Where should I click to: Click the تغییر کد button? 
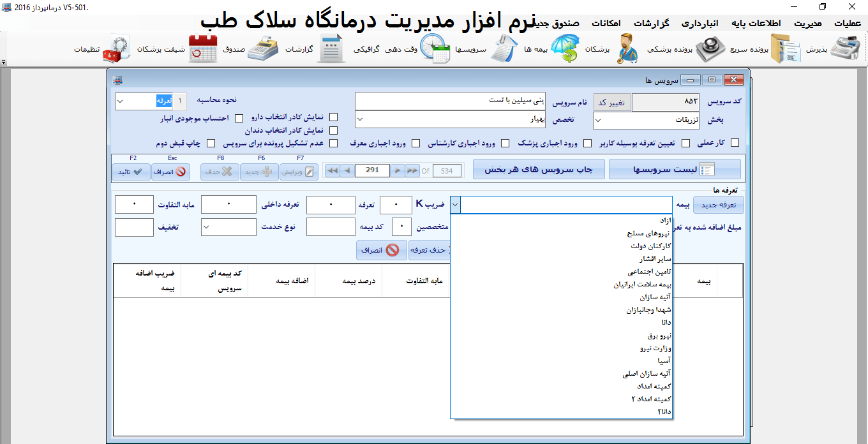(612, 102)
